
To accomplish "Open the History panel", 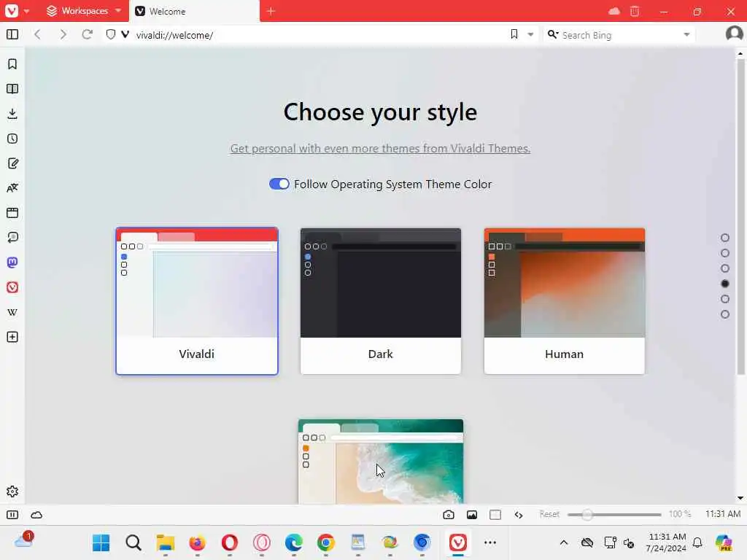I will (x=12, y=139).
